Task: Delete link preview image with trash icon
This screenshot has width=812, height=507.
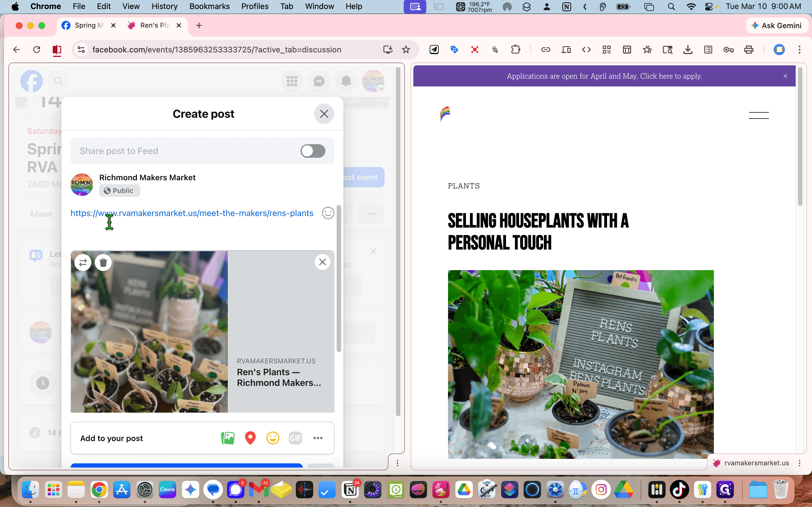Action: [103, 262]
